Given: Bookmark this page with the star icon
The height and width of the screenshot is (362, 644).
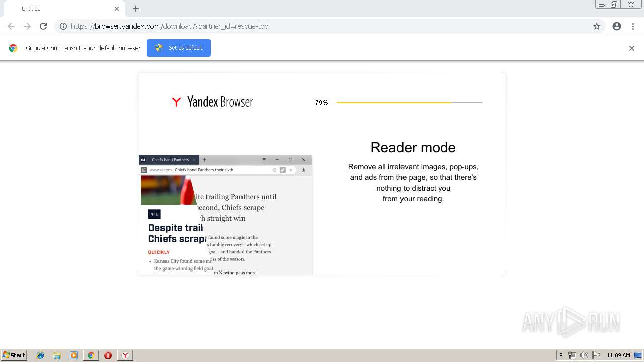Looking at the screenshot, I should tap(597, 26).
